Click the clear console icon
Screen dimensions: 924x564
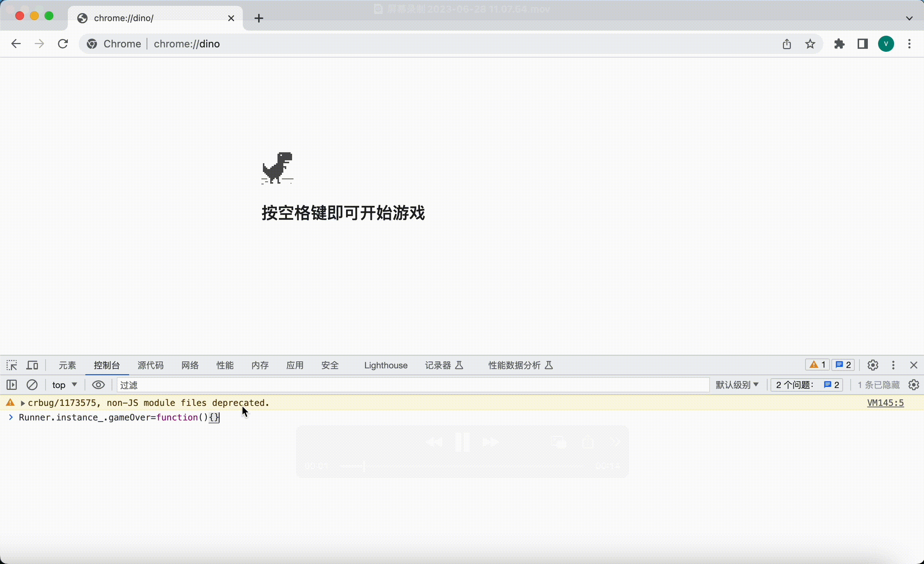(x=32, y=384)
